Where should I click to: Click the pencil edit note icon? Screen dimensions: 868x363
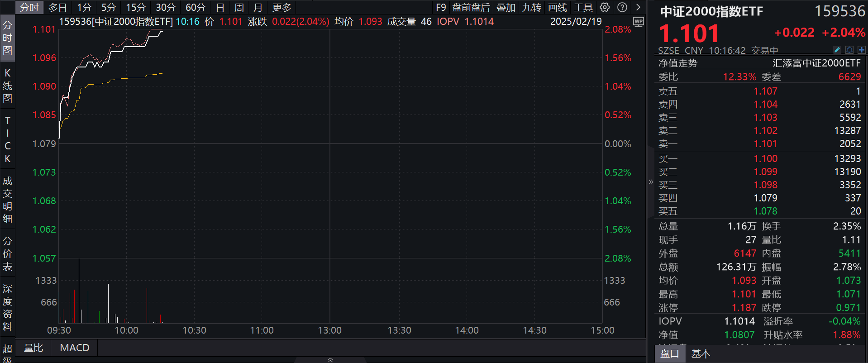click(x=837, y=50)
